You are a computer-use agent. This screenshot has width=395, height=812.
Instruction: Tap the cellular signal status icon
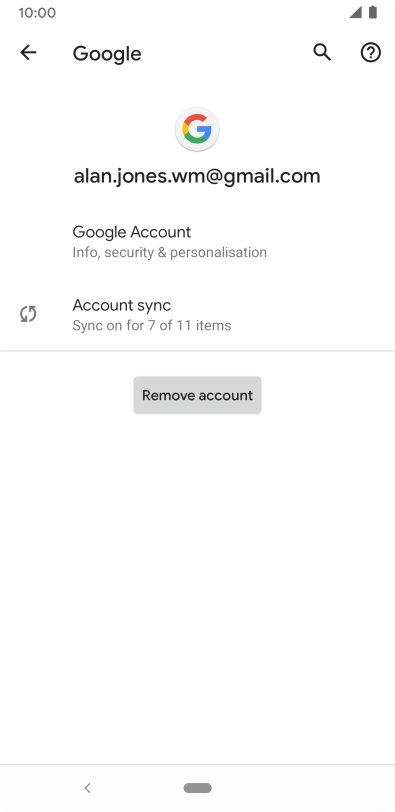click(x=355, y=12)
